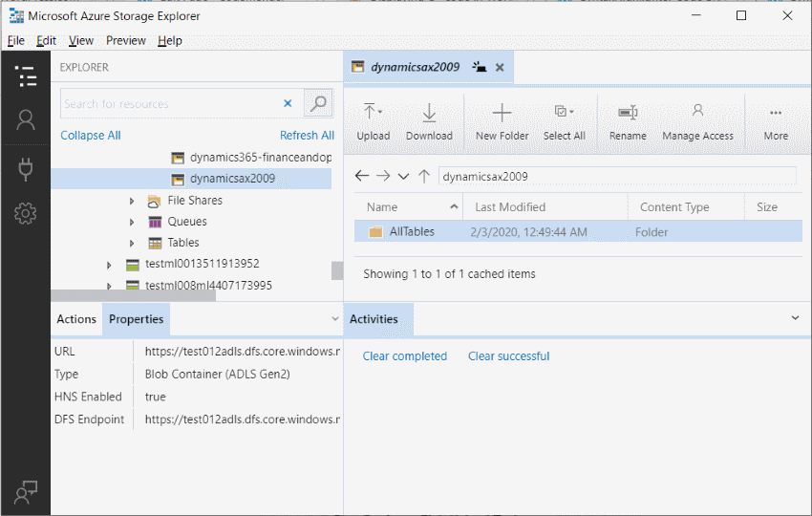This screenshot has height=516, width=812.
Task: Open the More toolbar options
Action: click(776, 121)
